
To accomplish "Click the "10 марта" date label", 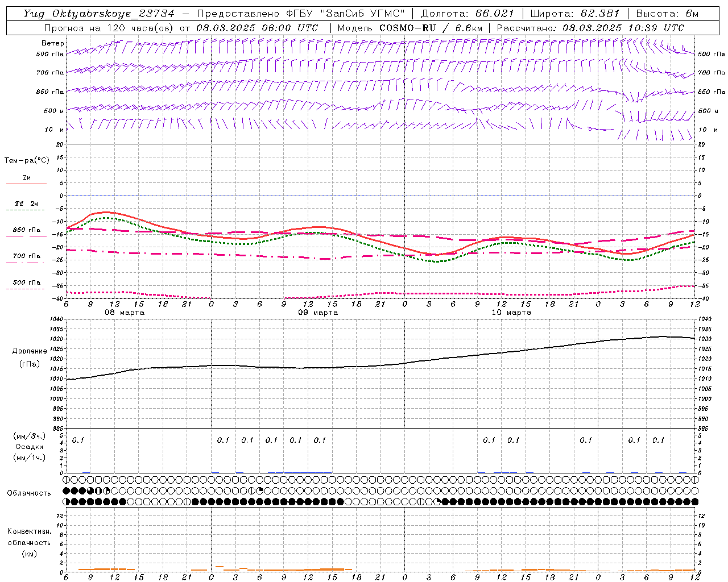I will point(511,312).
